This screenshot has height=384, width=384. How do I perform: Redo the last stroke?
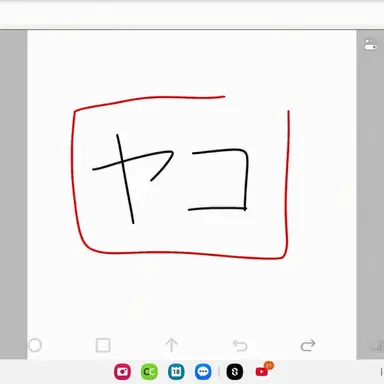click(308, 346)
